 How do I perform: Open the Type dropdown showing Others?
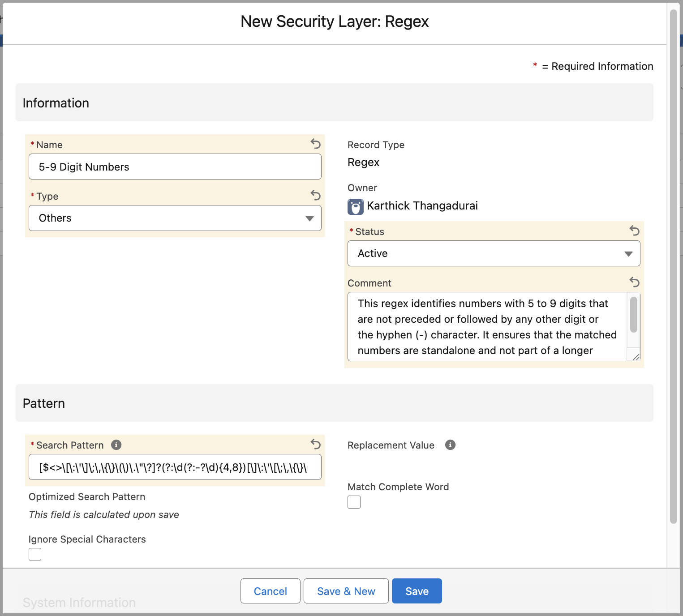tap(175, 218)
